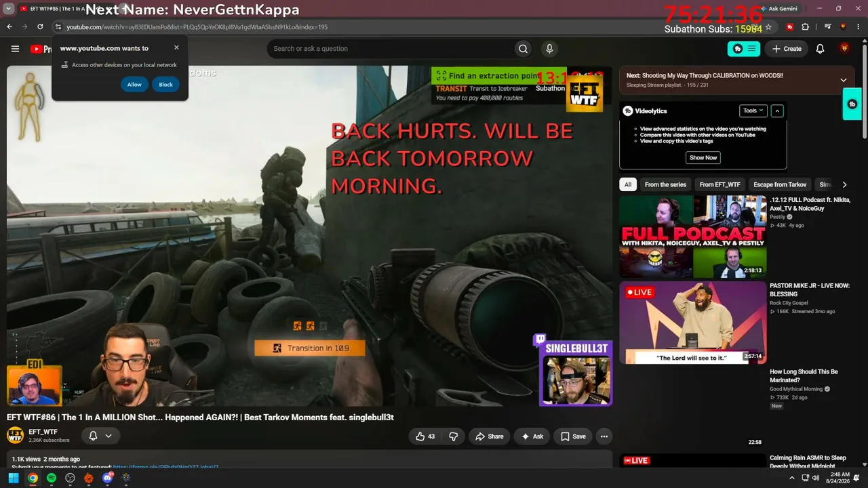The height and width of the screenshot is (488, 868).
Task: Click the YouTube logo to go home
Action: coord(41,49)
